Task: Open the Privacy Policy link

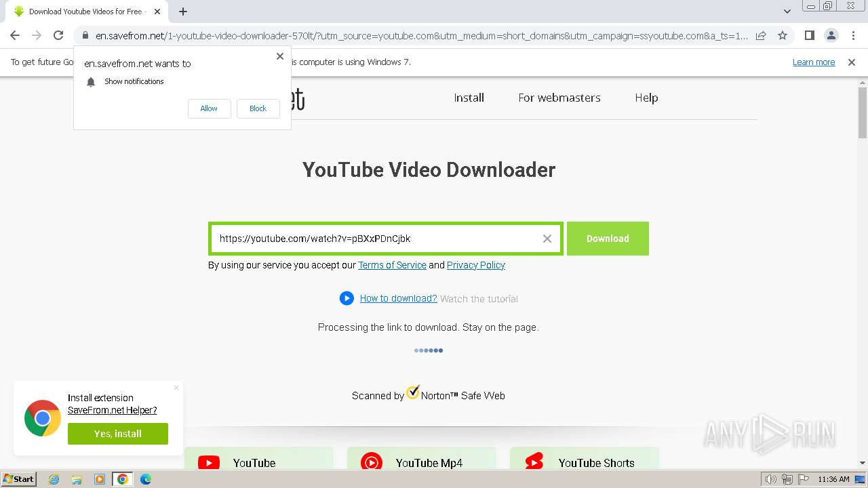Action: click(x=476, y=265)
